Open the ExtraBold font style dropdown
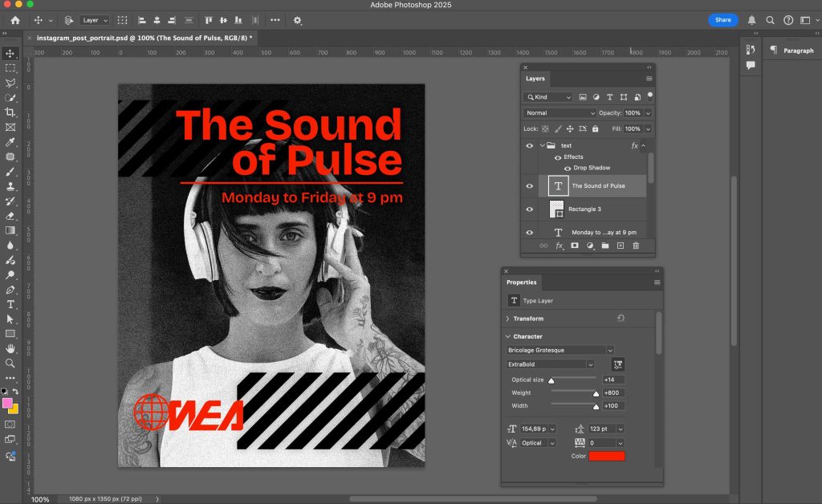The height and width of the screenshot is (504, 822). [550, 364]
